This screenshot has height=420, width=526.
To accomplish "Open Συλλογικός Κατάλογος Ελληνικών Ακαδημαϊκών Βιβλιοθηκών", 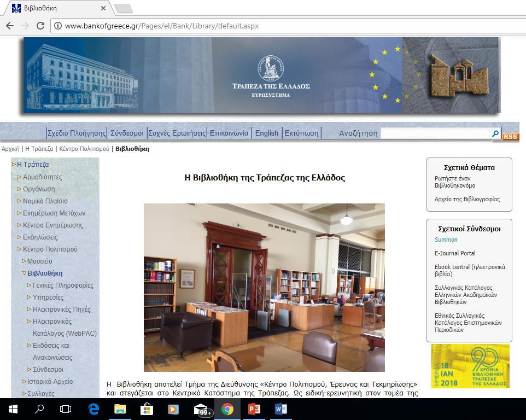I will (466, 295).
